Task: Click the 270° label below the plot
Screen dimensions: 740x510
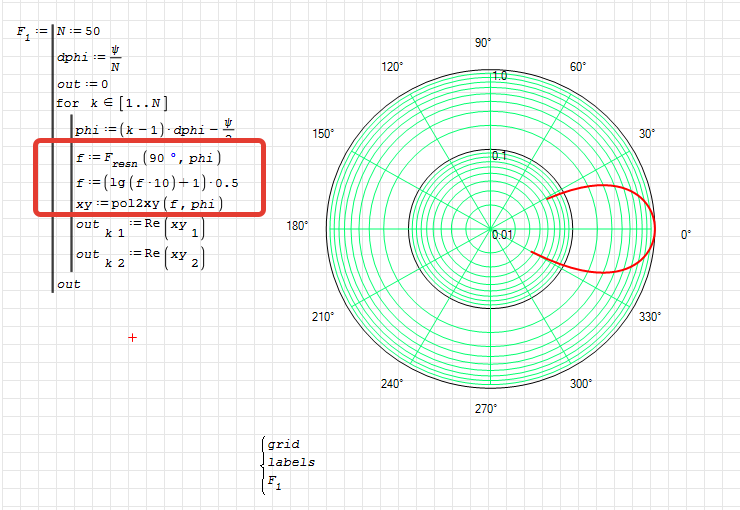Action: pyautogui.click(x=486, y=409)
